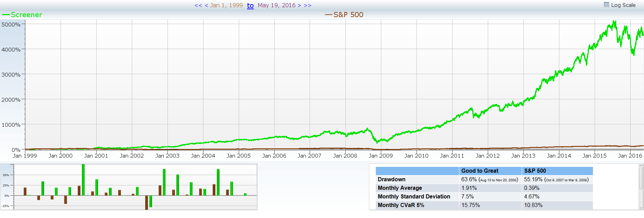Click the < step start date back link
This screenshot has height=218, width=644.
point(206,5)
